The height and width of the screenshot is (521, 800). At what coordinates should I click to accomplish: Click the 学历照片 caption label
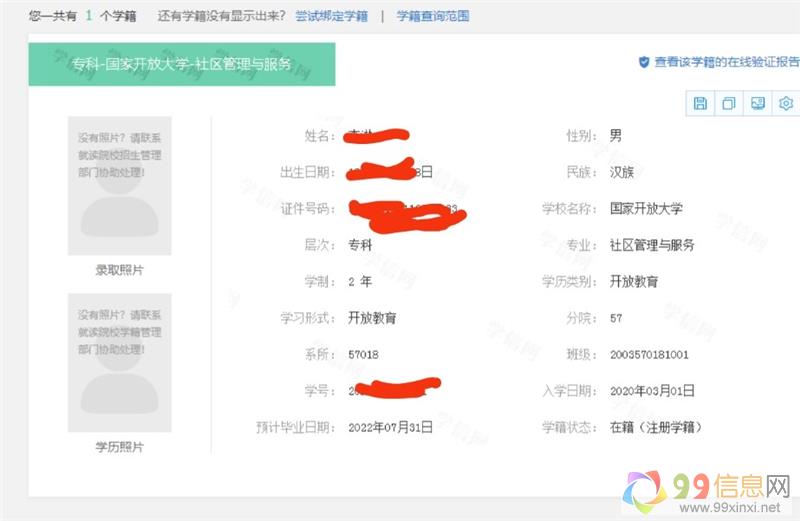pyautogui.click(x=119, y=446)
